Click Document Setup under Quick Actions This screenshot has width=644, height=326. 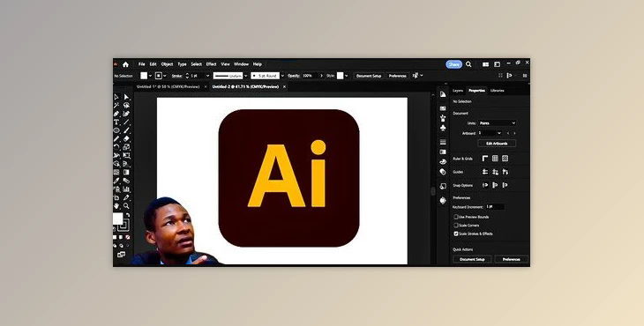coord(472,259)
